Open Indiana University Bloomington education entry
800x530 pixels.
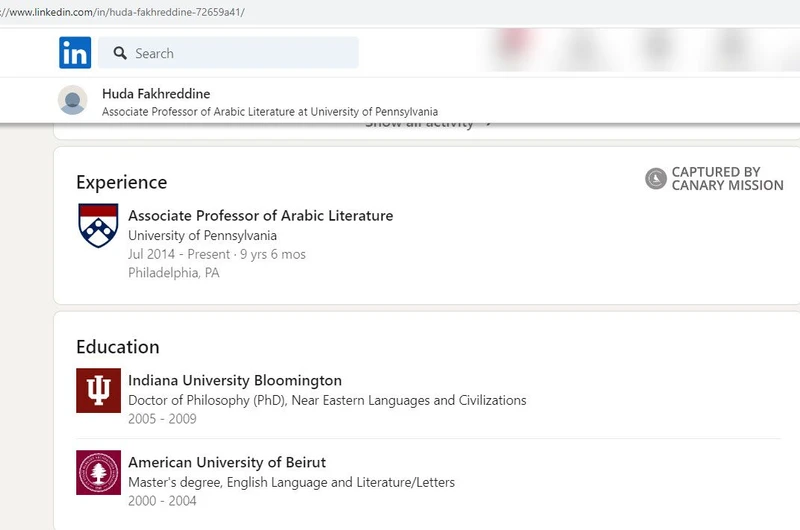pos(235,381)
